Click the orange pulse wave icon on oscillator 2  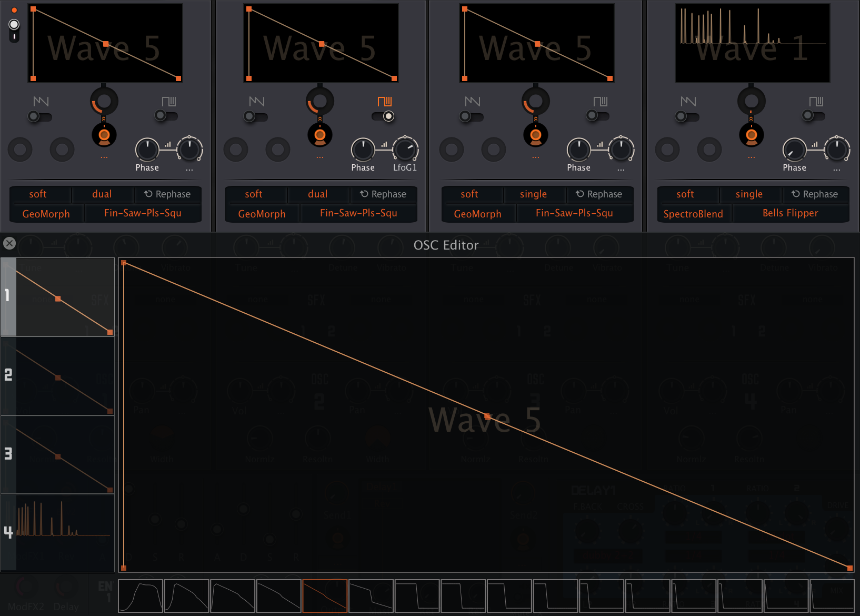384,101
